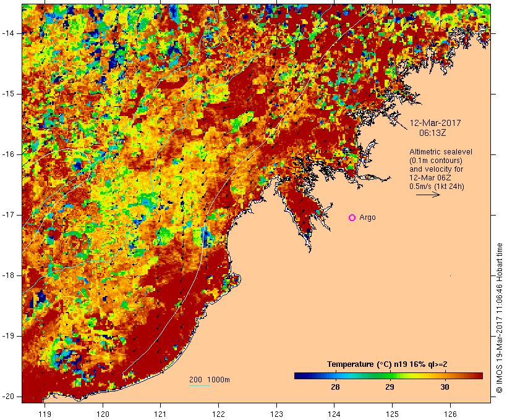Click longitude label 119
Screen dimensions: 507x420
point(45,414)
